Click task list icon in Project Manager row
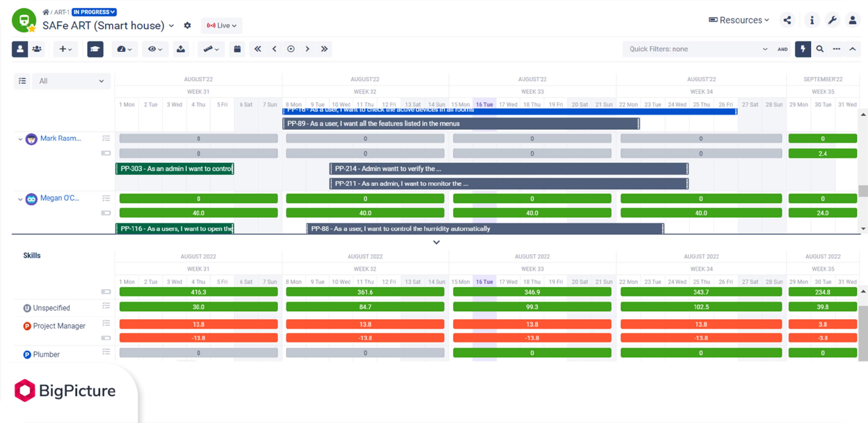The width and height of the screenshot is (868, 423). [106, 323]
